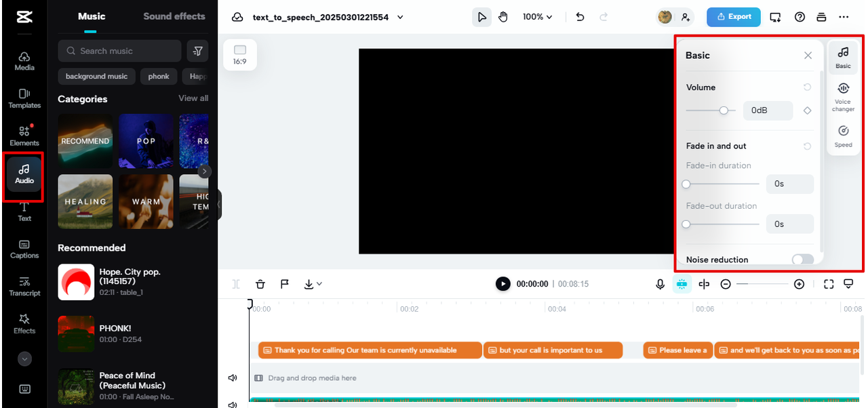Screen dimensions: 868x408
Task: Expand the download options chevron
Action: [319, 283]
